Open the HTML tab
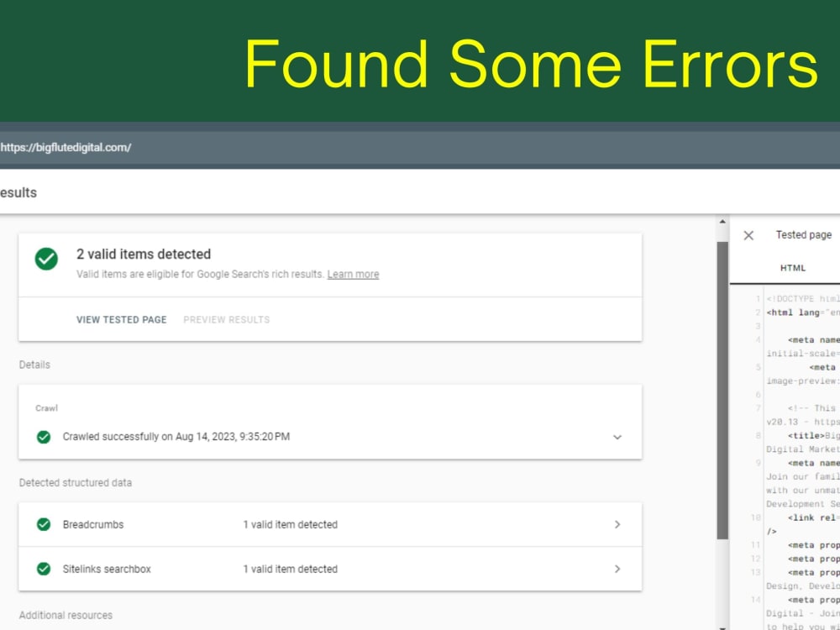The width and height of the screenshot is (840, 630). point(792,268)
